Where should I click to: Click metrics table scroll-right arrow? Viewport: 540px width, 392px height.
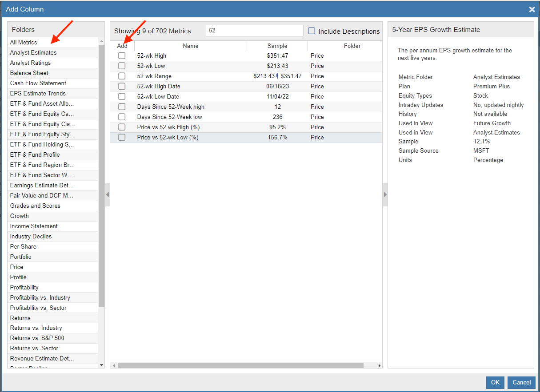tap(379, 365)
